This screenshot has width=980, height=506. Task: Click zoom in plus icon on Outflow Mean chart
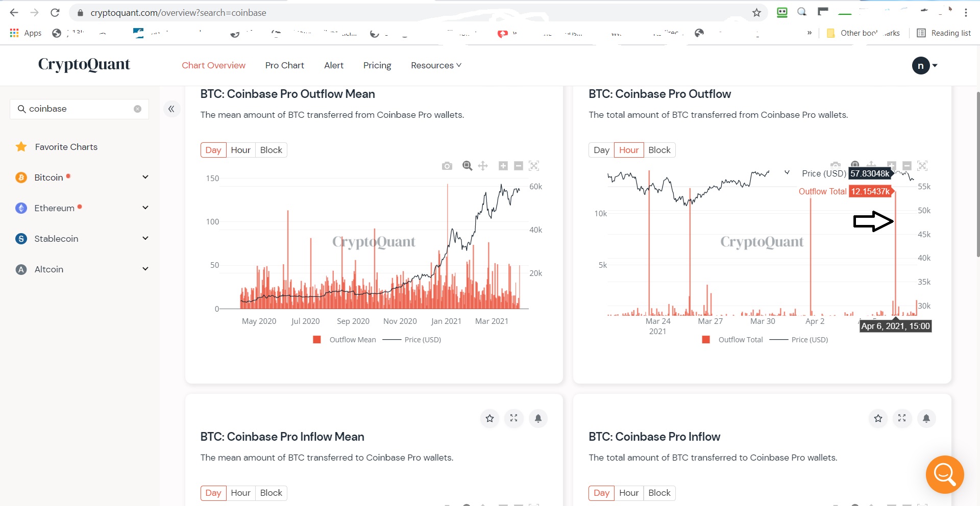(503, 166)
